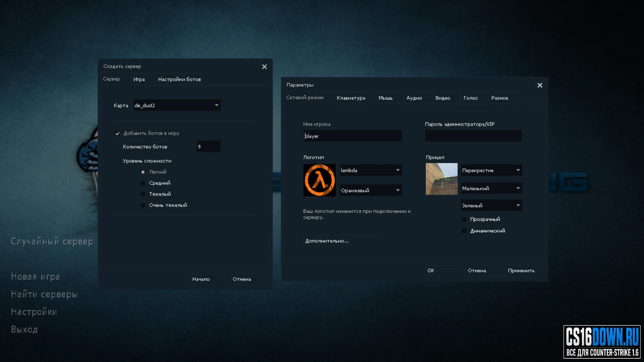Click the crosshair preview thumbnail

(x=442, y=179)
